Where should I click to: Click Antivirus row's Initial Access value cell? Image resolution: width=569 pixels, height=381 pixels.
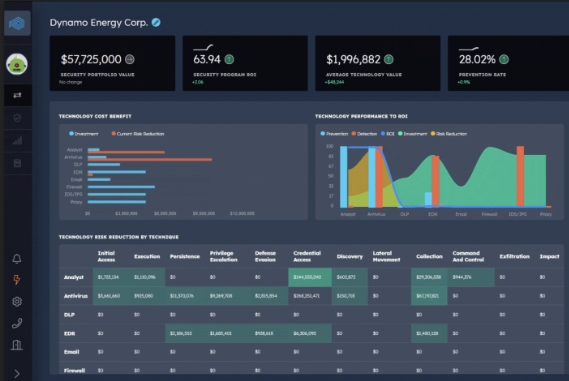(111, 296)
